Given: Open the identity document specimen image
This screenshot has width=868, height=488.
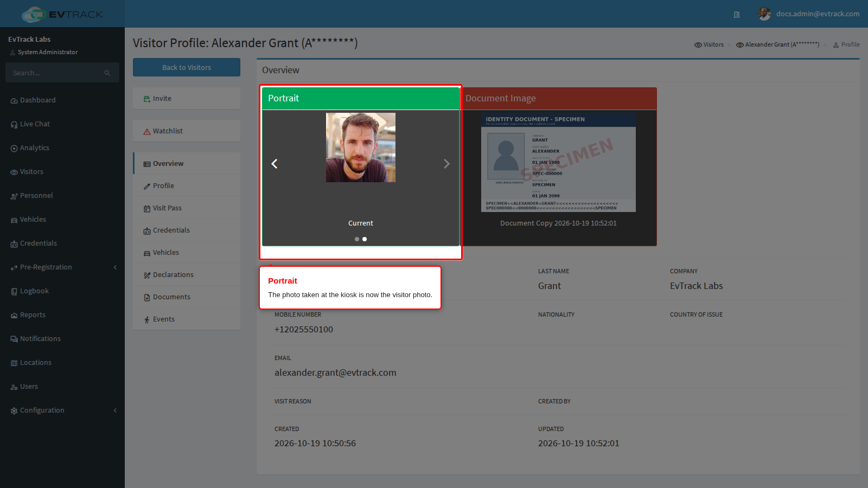Looking at the screenshot, I should 558,162.
